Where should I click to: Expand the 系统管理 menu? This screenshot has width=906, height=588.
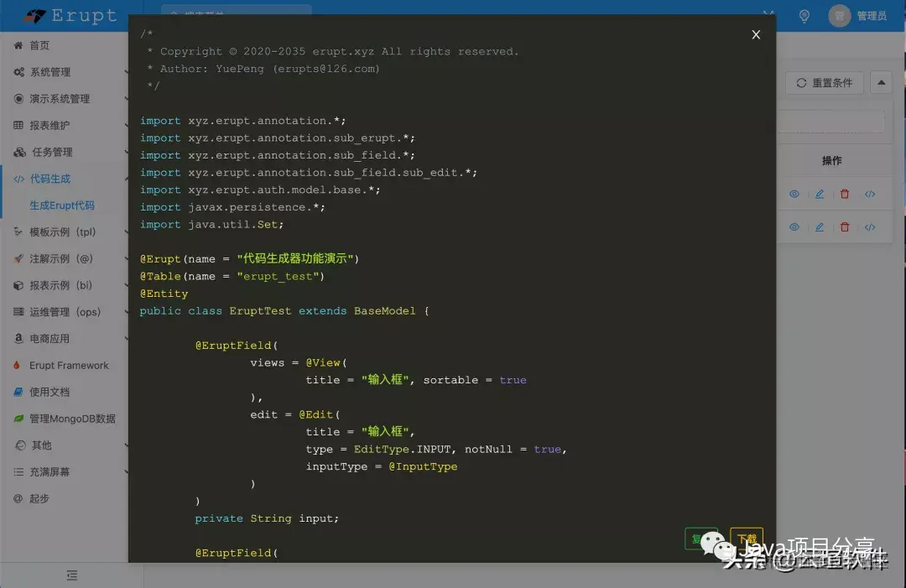(x=64, y=72)
